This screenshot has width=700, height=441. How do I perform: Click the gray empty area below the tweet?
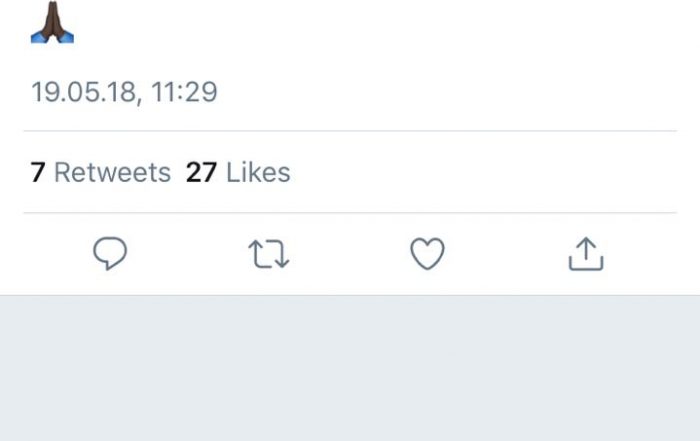coord(350,370)
